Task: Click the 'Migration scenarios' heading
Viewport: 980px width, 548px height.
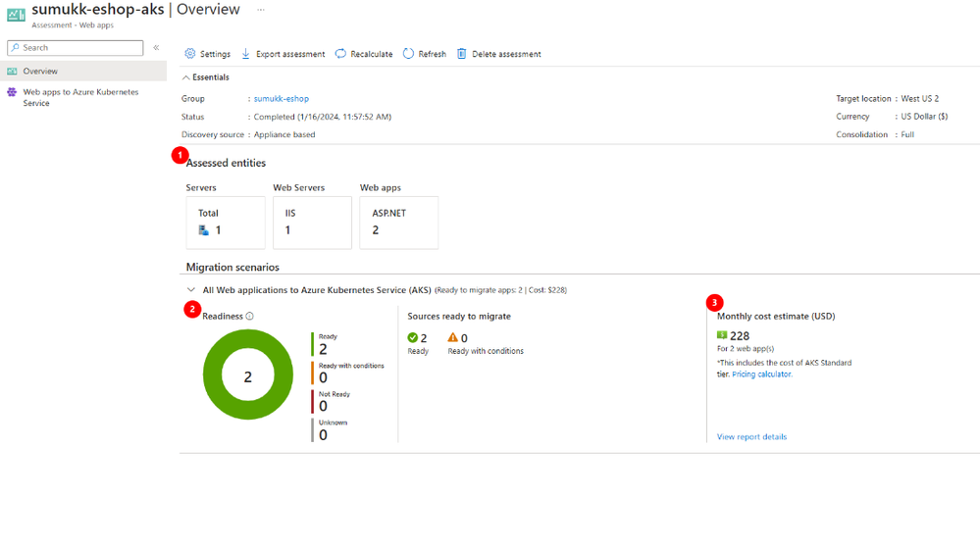Action: point(232,268)
